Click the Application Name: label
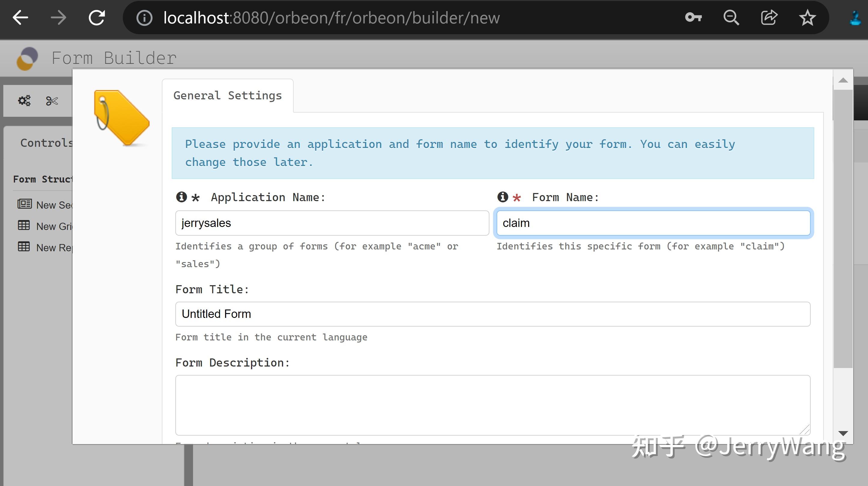This screenshot has width=868, height=486. click(268, 197)
